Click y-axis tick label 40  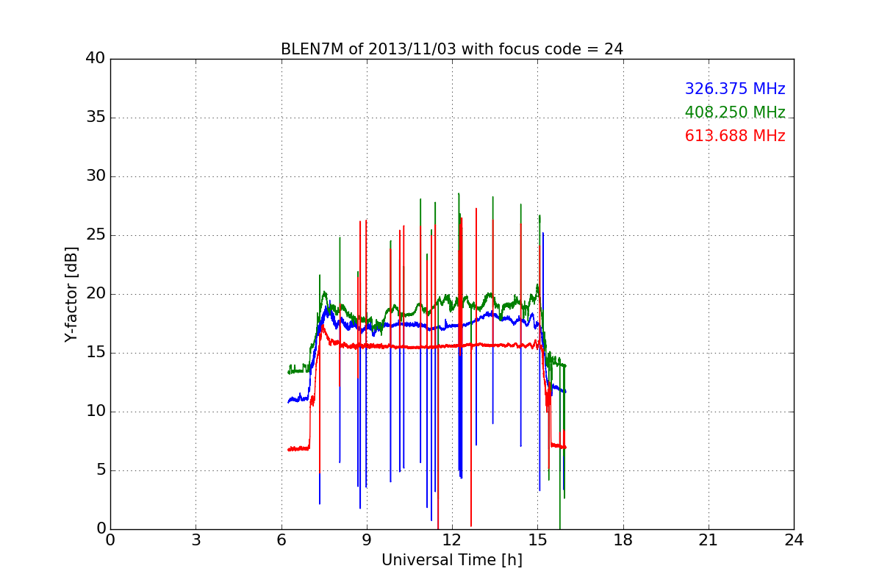[x=96, y=59]
